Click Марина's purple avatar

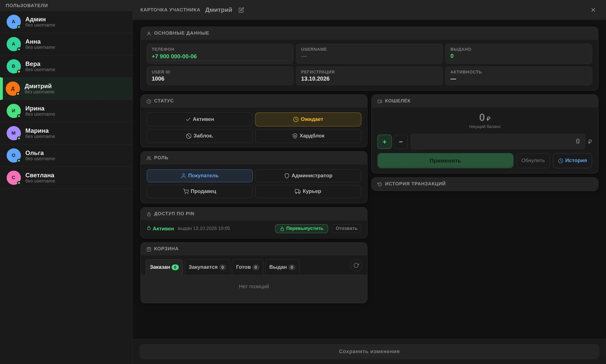click(14, 133)
